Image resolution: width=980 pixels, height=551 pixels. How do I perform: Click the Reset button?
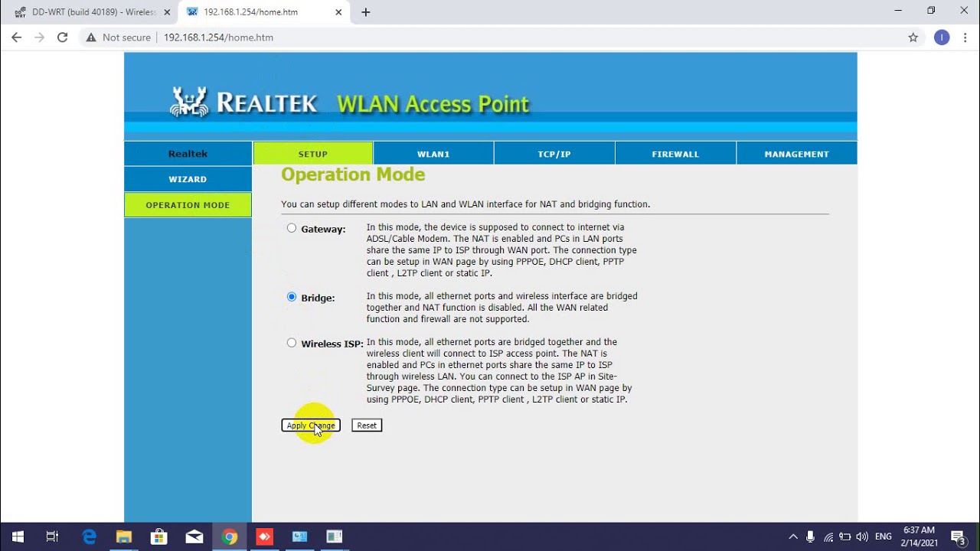[x=367, y=425]
